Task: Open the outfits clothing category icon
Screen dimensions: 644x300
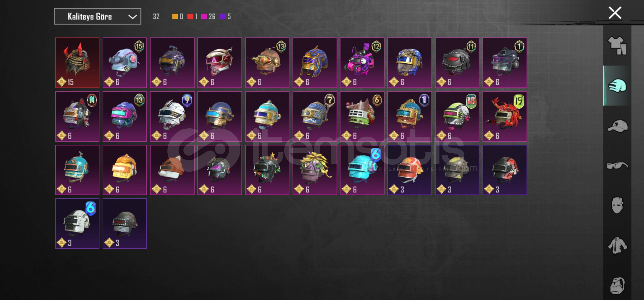Action: 617,46
